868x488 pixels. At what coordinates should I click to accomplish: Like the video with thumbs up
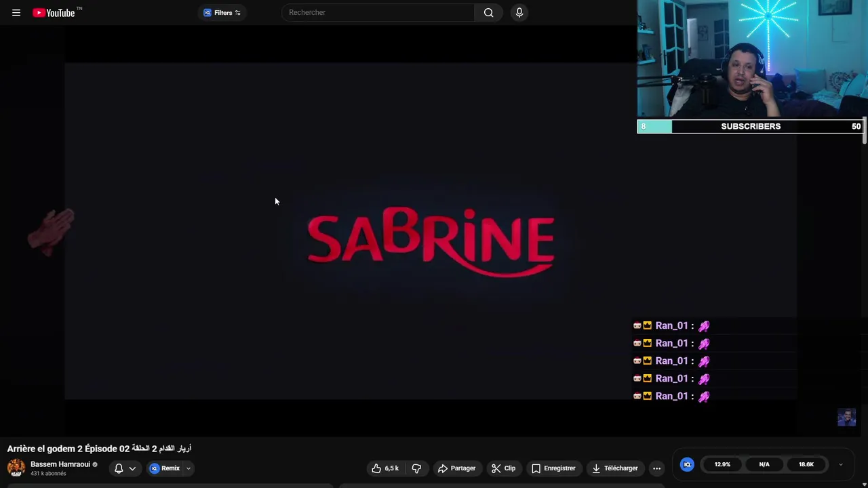pos(384,468)
